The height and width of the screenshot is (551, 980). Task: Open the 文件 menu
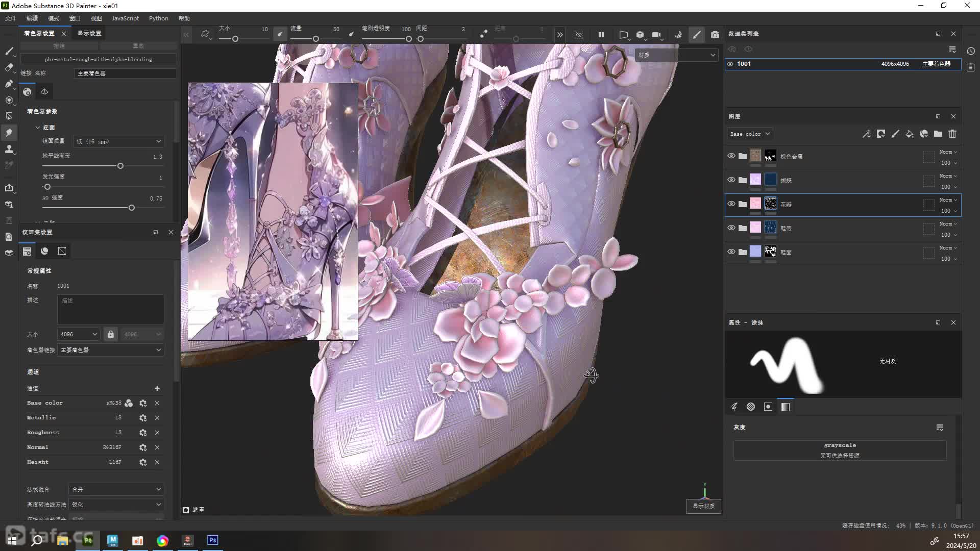point(11,18)
